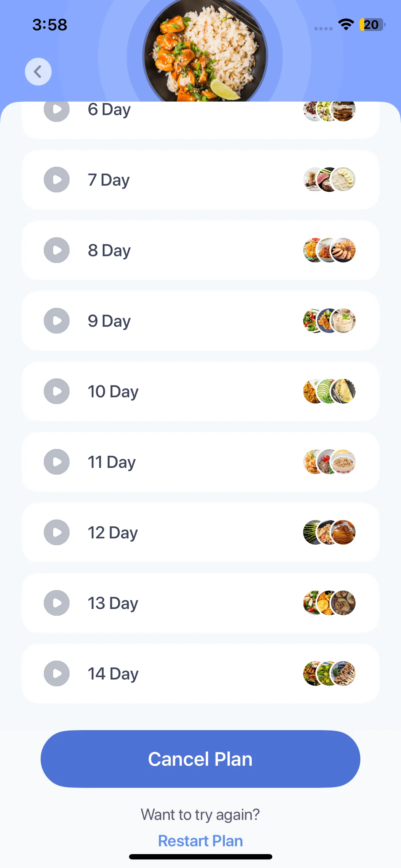The height and width of the screenshot is (868, 401).
Task: Play the 13 Day plan icon
Action: (57, 603)
